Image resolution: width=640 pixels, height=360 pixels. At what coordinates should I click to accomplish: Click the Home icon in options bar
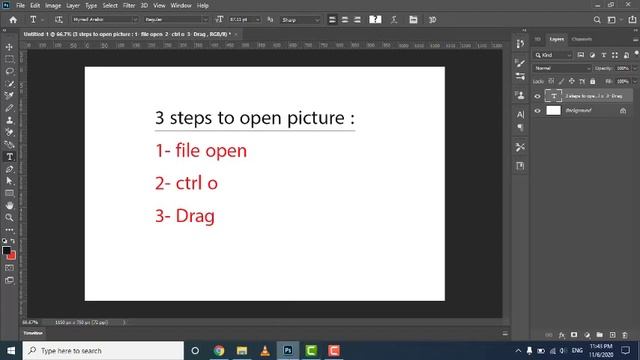point(13,20)
